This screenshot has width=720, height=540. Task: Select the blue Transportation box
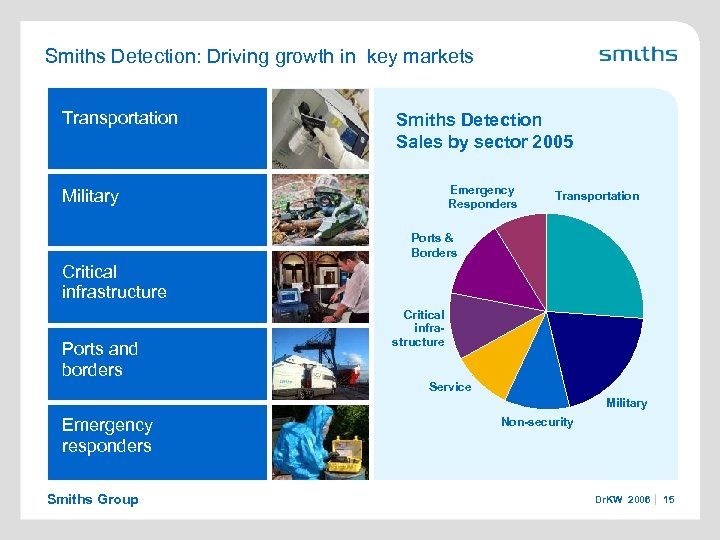click(x=157, y=128)
